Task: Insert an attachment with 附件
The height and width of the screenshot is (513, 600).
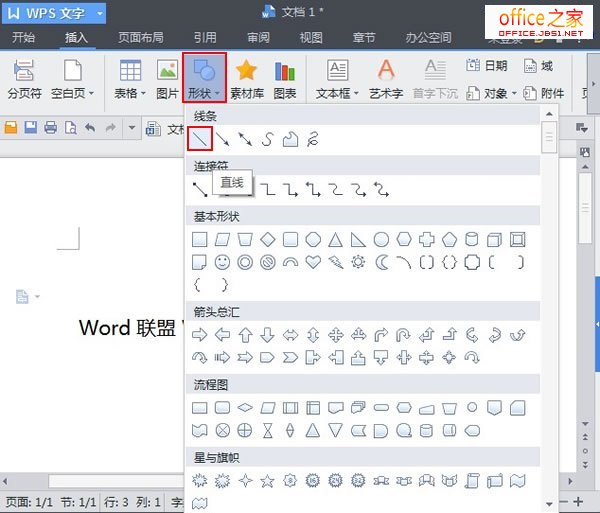Action: click(x=544, y=93)
